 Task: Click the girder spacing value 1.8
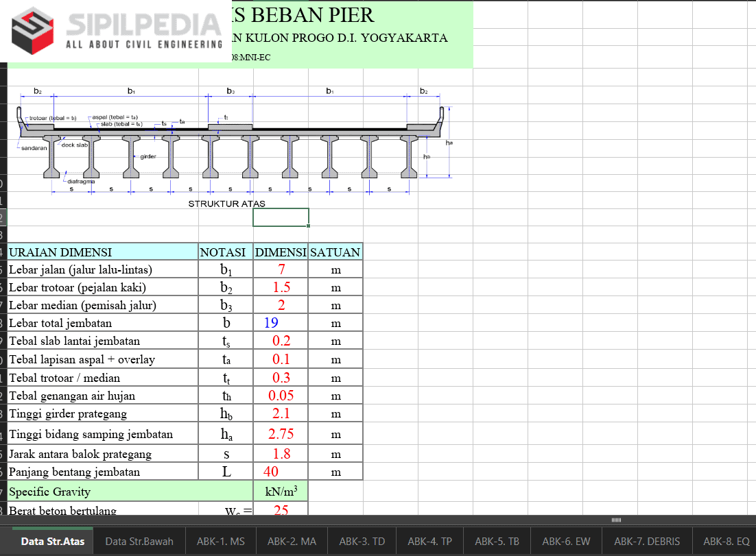tap(281, 454)
